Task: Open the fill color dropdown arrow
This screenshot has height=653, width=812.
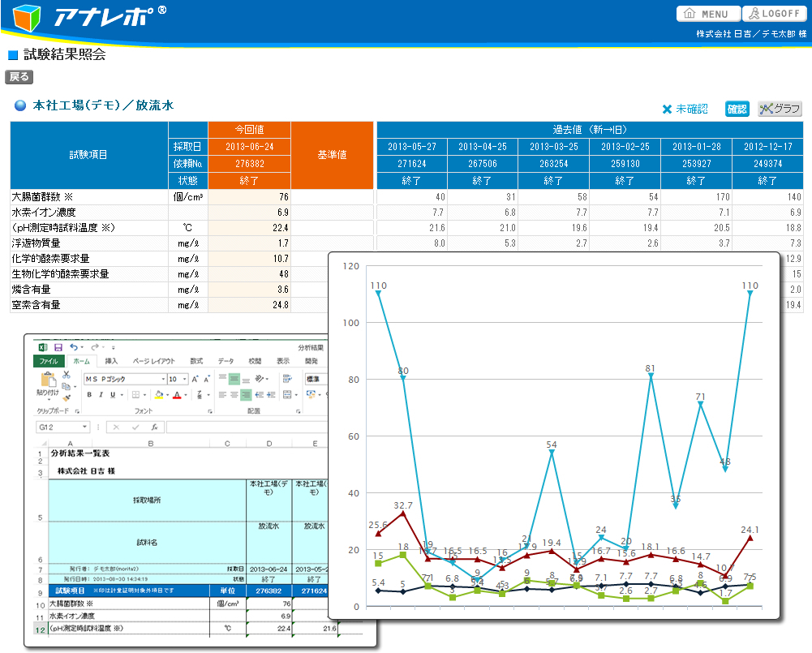Action: (x=167, y=395)
